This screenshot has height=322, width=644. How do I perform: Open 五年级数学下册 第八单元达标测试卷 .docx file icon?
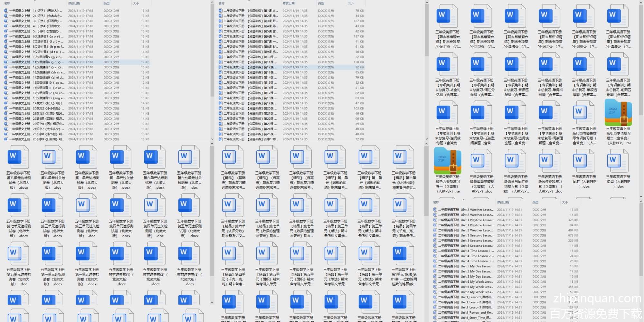[x=18, y=157]
